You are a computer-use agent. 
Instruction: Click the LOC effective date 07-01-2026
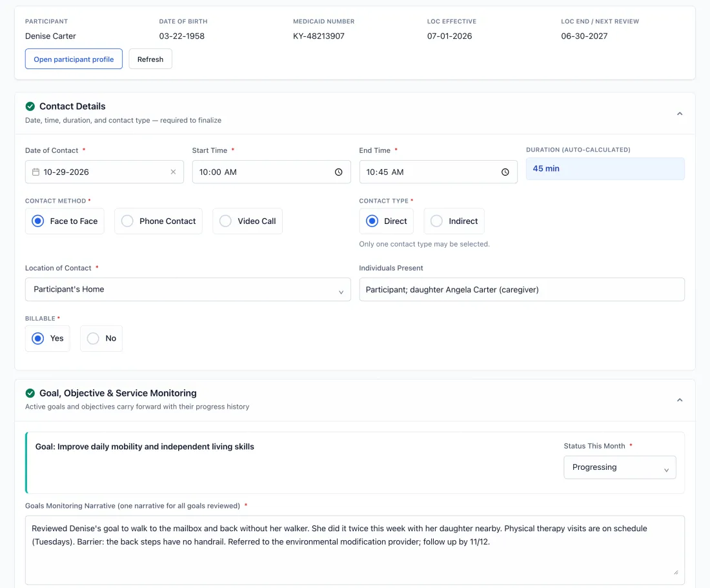pos(450,36)
